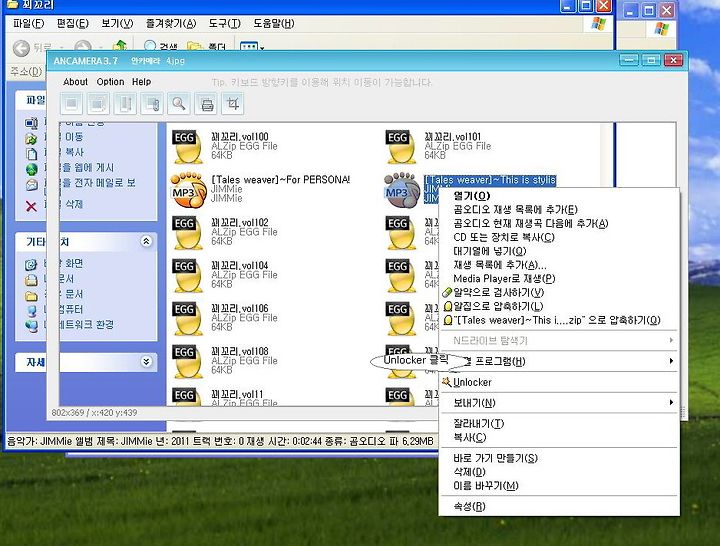This screenshot has width=720, height=546.
Task: Open 속성(R) properties entry
Action: point(559,506)
